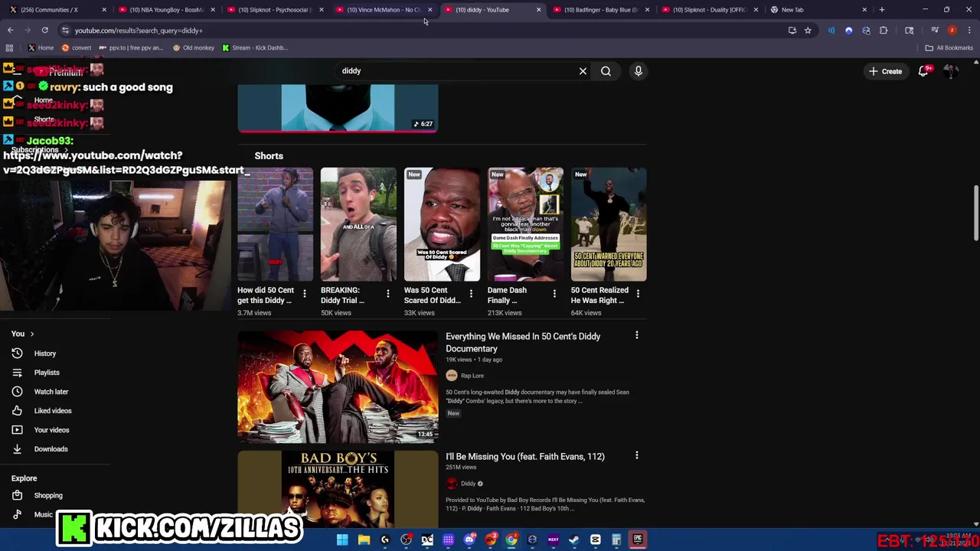This screenshot has width=980, height=551.
Task: Switch to the Badfinger - Baby Blue tab
Action: pos(599,10)
